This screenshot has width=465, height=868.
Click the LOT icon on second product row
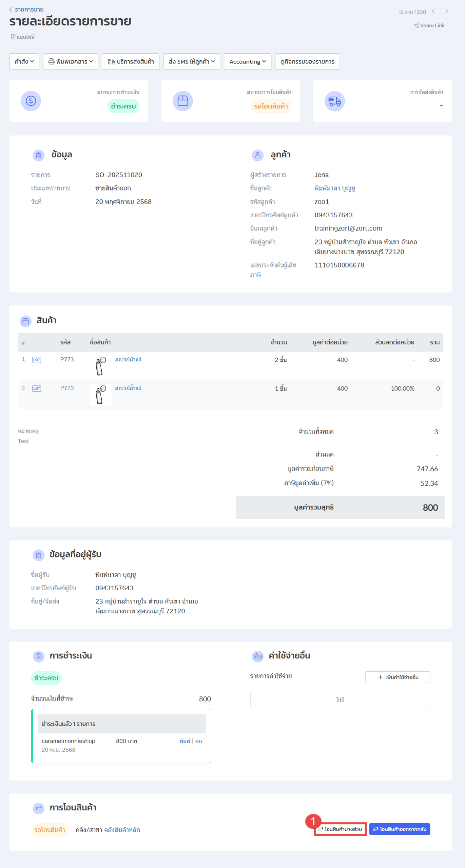coord(37,388)
